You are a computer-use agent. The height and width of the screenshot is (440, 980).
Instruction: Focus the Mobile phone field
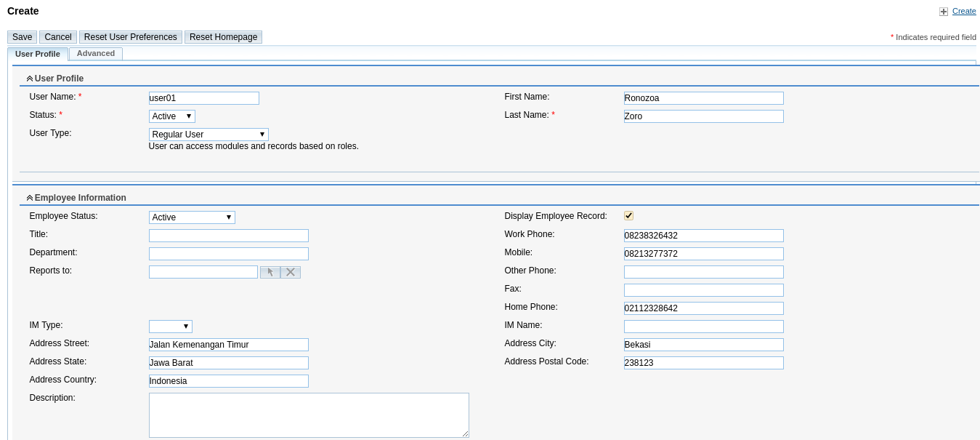coord(704,254)
